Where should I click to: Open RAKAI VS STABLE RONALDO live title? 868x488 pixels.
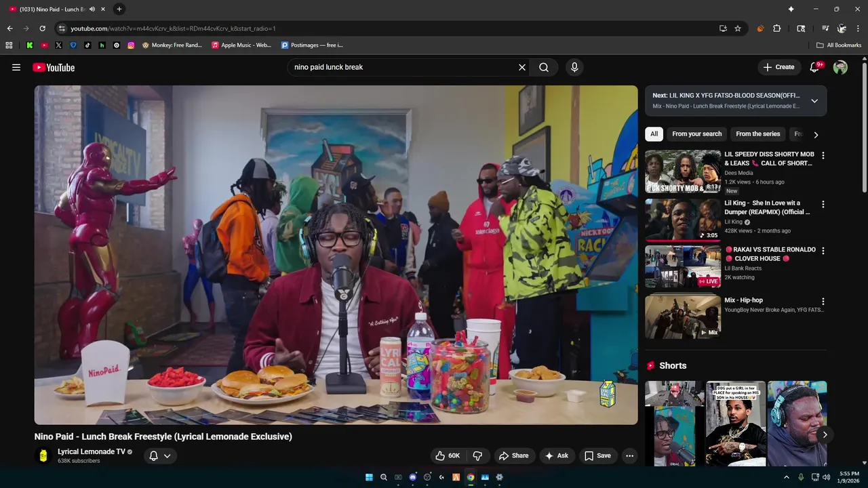770,254
